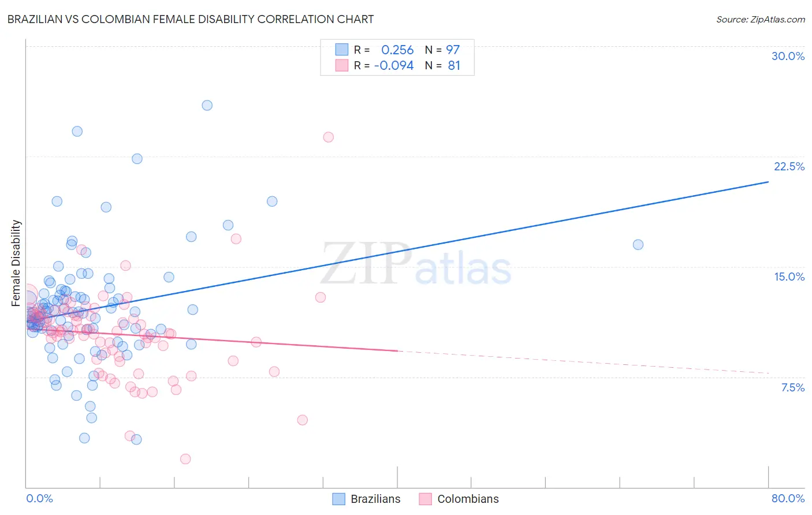812x515 pixels.
Task: Open the Source: ZipAtlas.com link
Action: coord(761,19)
